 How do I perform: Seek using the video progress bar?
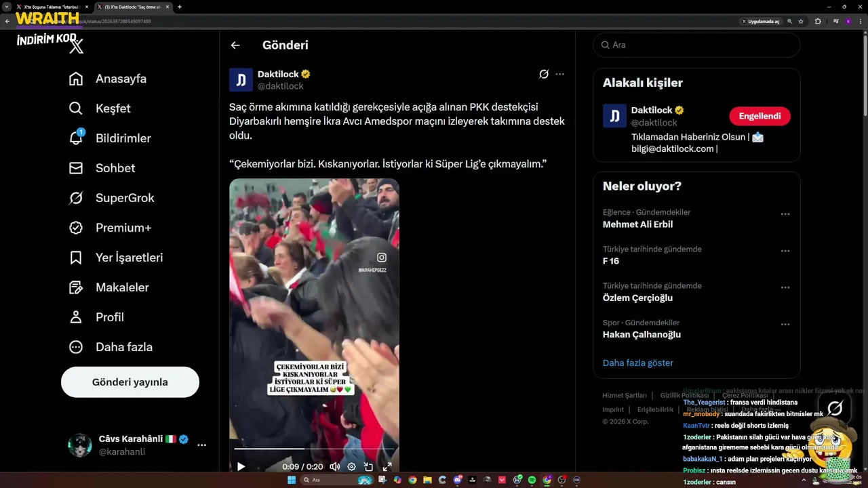coord(314,449)
